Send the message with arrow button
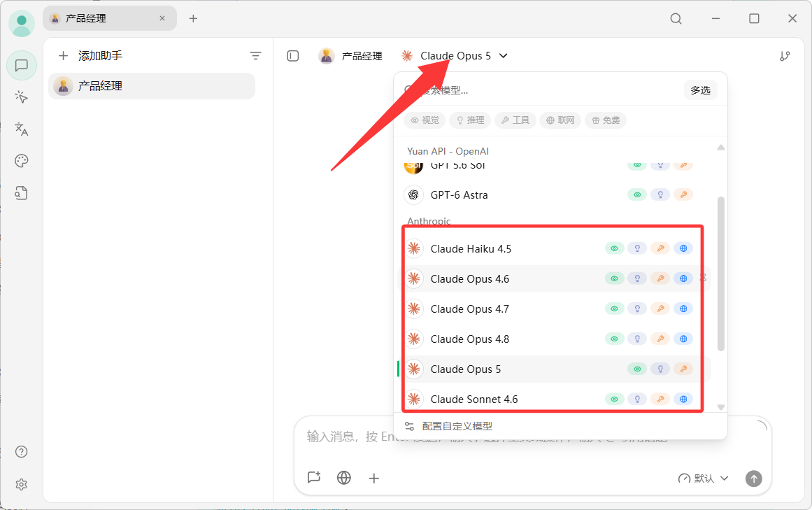The width and height of the screenshot is (812, 510). pyautogui.click(x=753, y=479)
